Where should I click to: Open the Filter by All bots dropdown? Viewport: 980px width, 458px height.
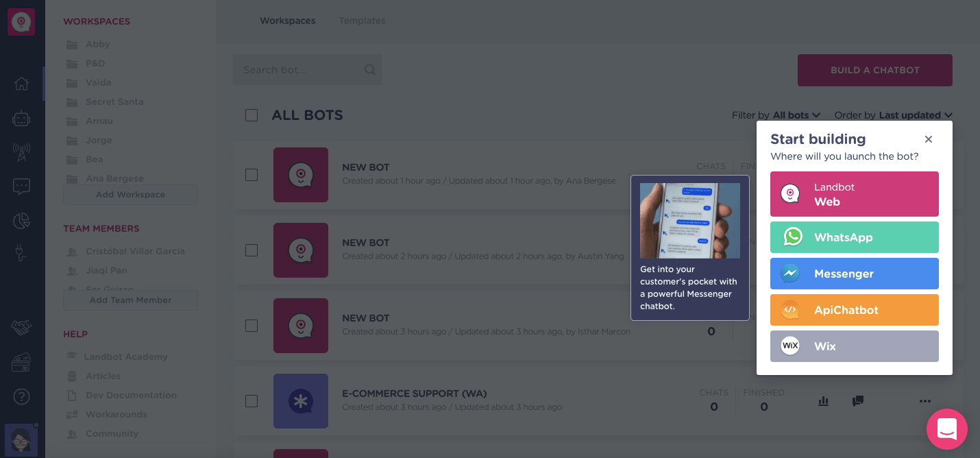pos(795,115)
